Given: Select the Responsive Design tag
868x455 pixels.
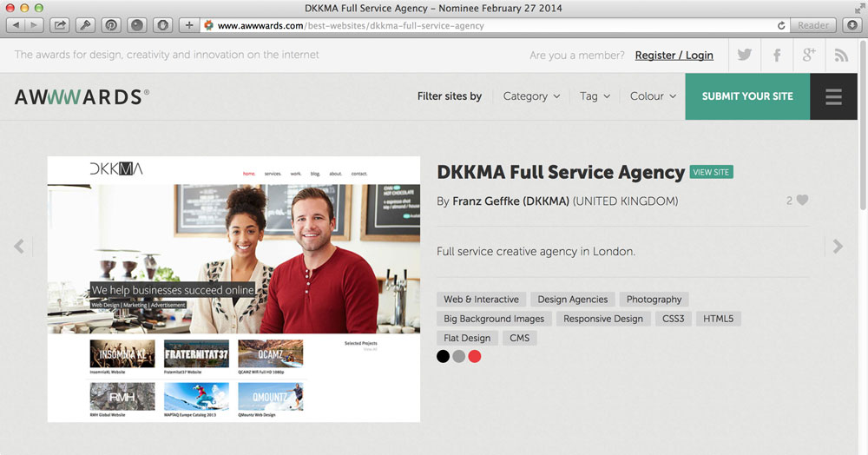Looking at the screenshot, I should [603, 319].
